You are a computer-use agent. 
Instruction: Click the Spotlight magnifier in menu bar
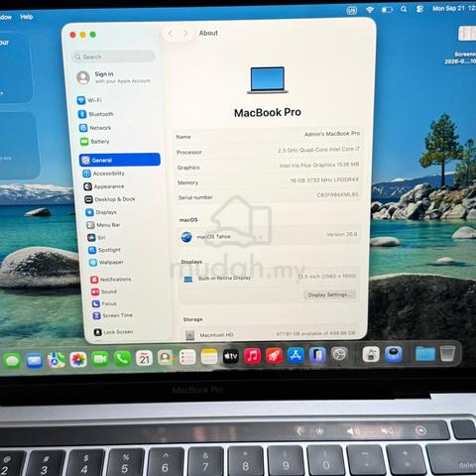coord(404,9)
